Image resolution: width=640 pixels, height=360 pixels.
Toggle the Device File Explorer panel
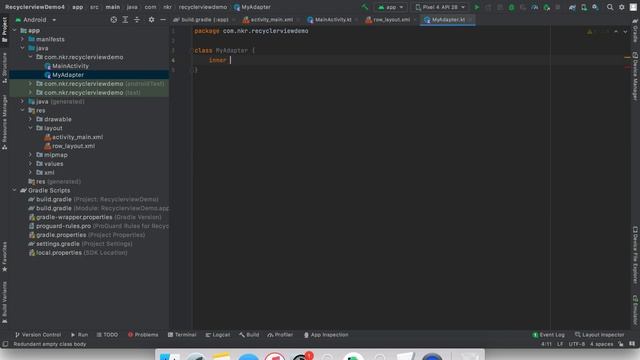(635, 255)
